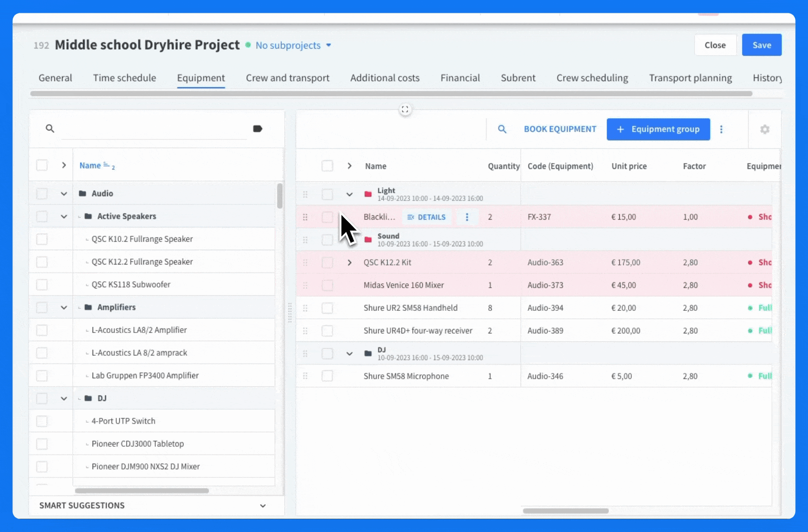Click drag handle icon of Midas Venice row
Screen dimensions: 808x532
(x=305, y=285)
